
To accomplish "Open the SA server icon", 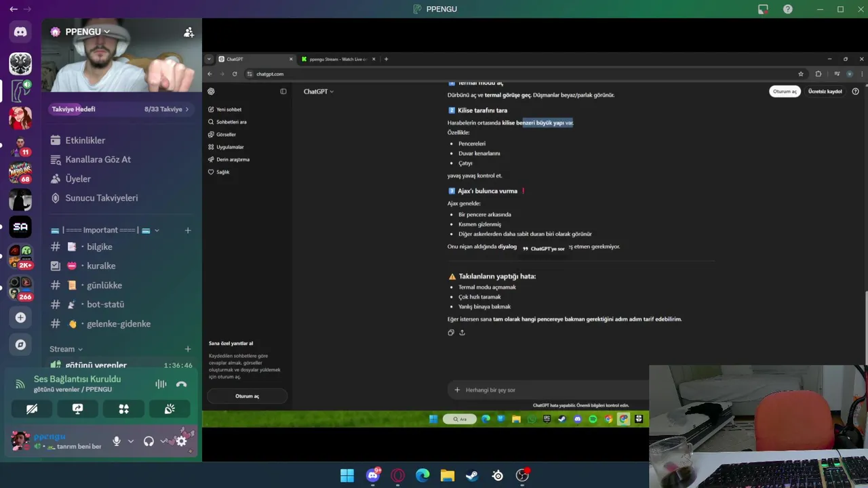I will click(x=20, y=227).
